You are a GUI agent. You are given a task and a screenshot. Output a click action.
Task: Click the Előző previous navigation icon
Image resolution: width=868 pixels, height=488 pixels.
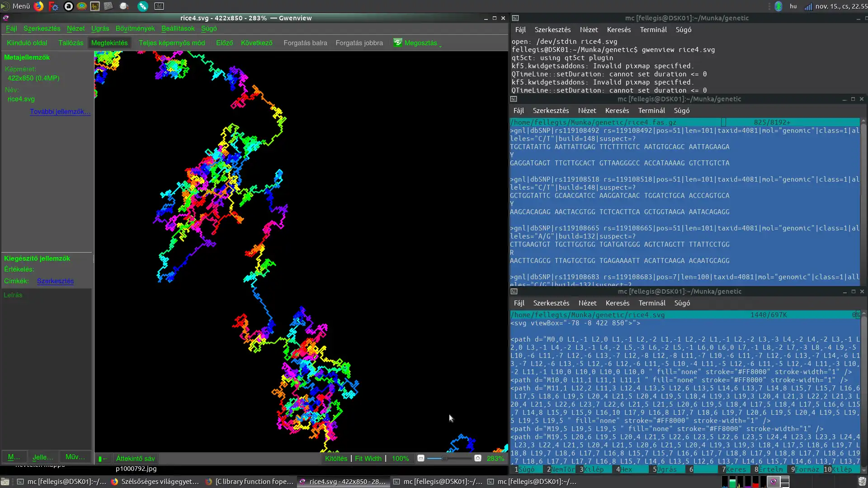(225, 42)
